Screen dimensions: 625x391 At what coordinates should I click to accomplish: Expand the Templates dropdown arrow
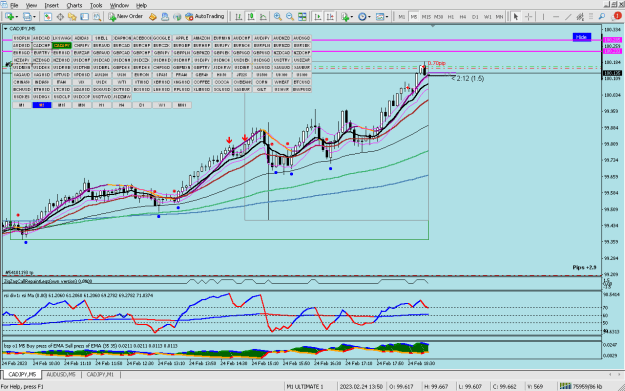pos(387,17)
